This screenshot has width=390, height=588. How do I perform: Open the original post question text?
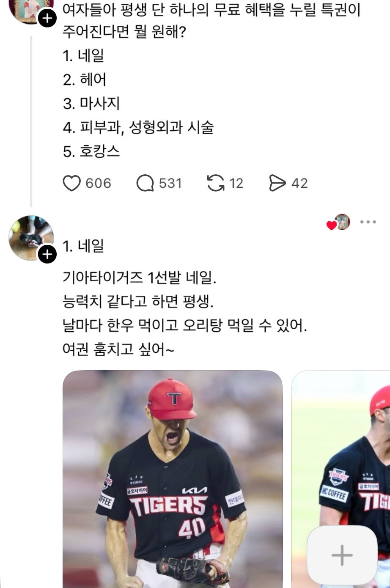(x=211, y=20)
